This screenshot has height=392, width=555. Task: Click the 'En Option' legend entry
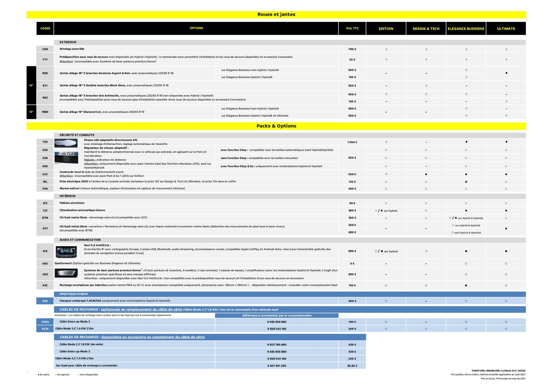[x=62, y=375]
